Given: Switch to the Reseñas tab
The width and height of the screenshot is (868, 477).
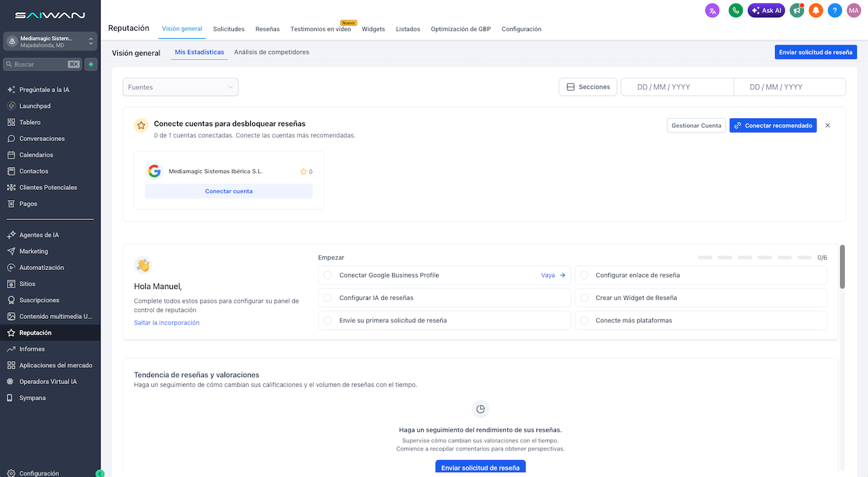Looking at the screenshot, I should coord(267,29).
